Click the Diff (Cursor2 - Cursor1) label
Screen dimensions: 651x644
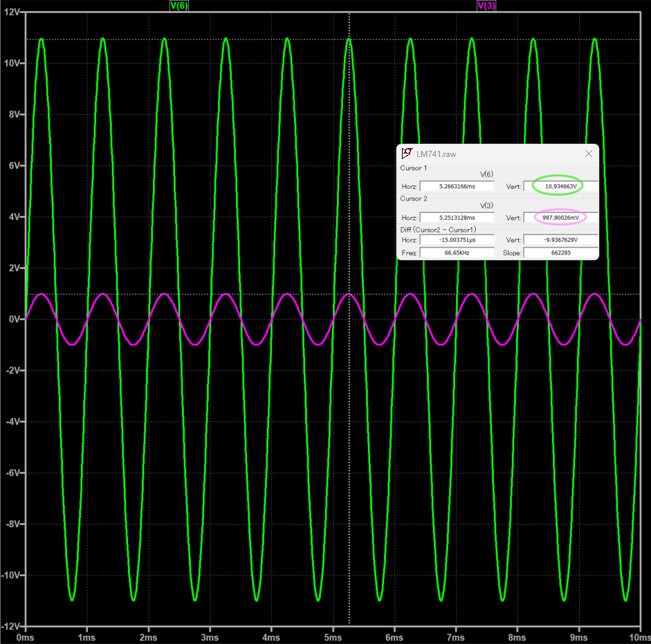pyautogui.click(x=438, y=230)
